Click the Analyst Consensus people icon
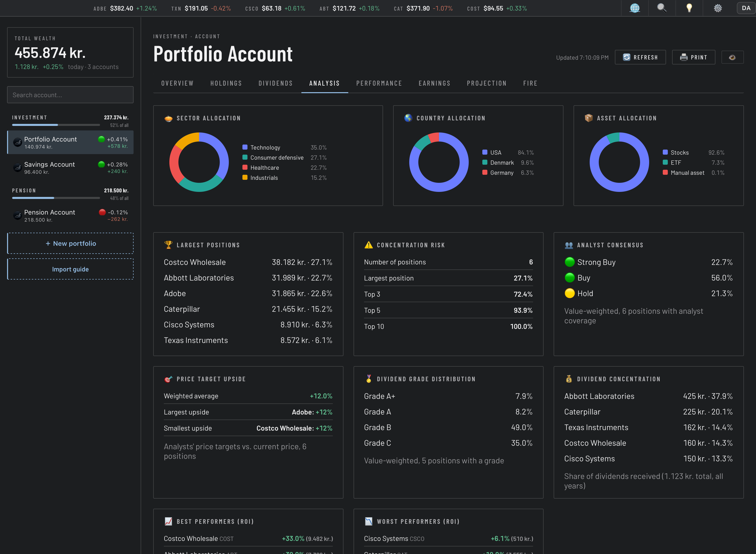The image size is (756, 554). click(569, 245)
